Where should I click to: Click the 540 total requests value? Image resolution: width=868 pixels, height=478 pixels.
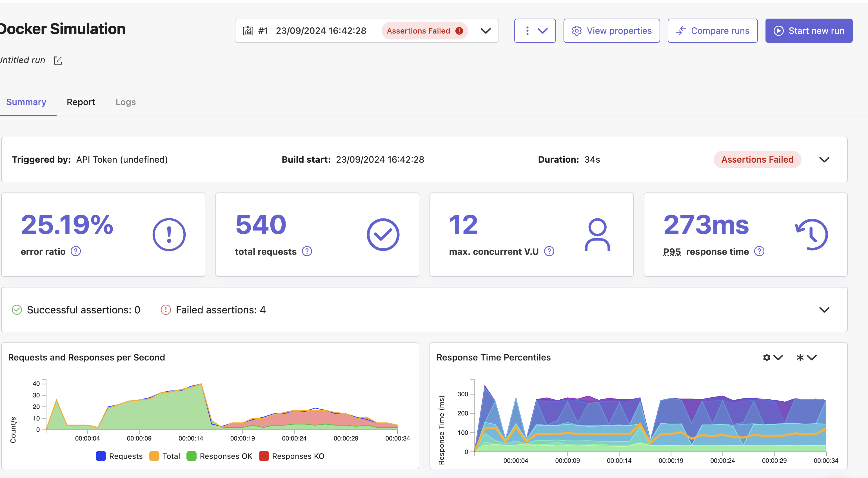pos(261,225)
